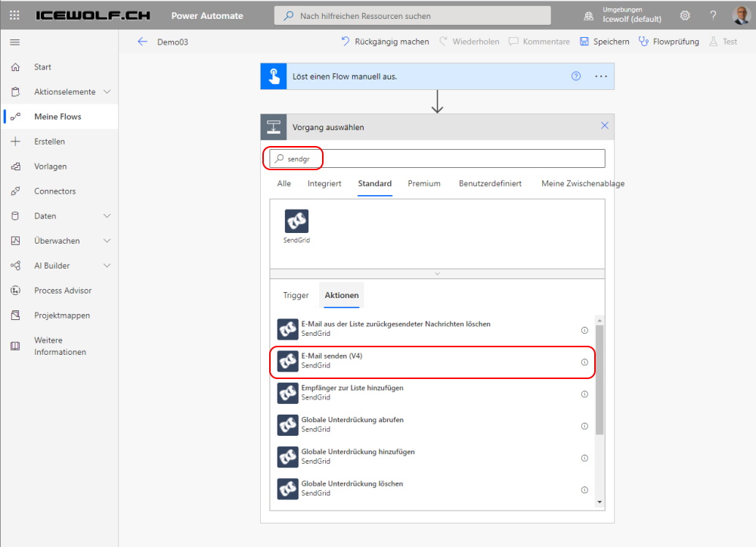Open the app launcher waffle menu
Image resolution: width=756 pixels, height=547 pixels.
[x=14, y=15]
